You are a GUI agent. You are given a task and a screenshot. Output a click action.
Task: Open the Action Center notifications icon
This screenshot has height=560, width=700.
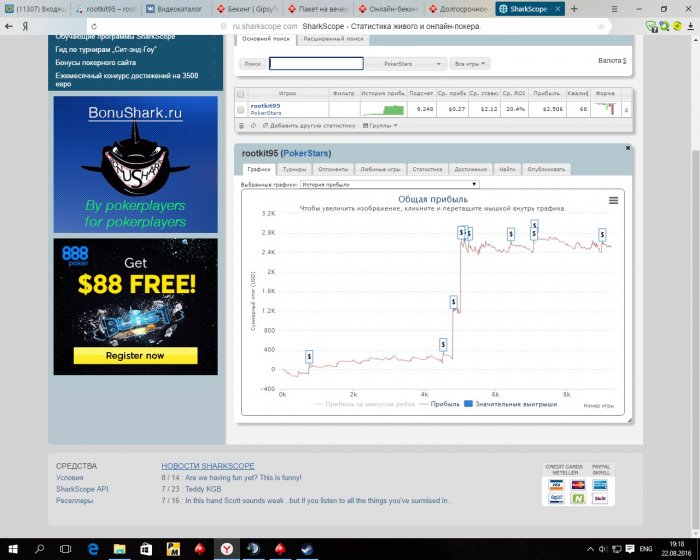pyautogui.click(x=630, y=549)
